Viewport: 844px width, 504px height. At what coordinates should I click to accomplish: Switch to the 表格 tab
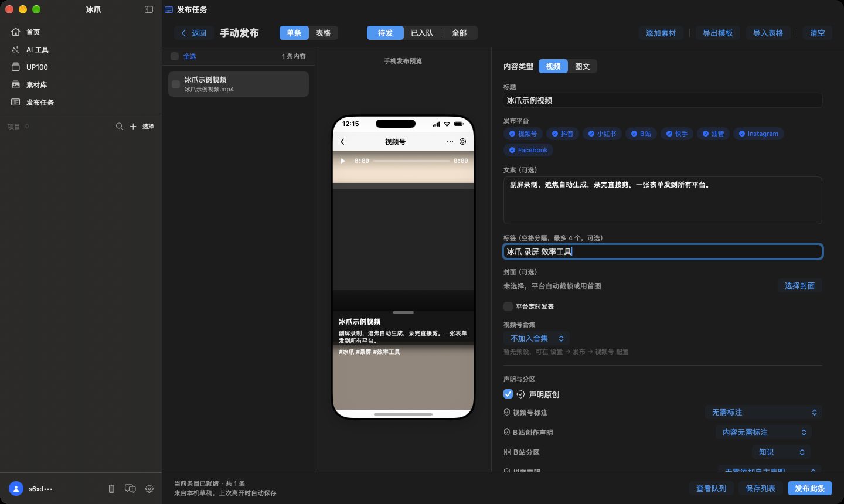click(324, 33)
